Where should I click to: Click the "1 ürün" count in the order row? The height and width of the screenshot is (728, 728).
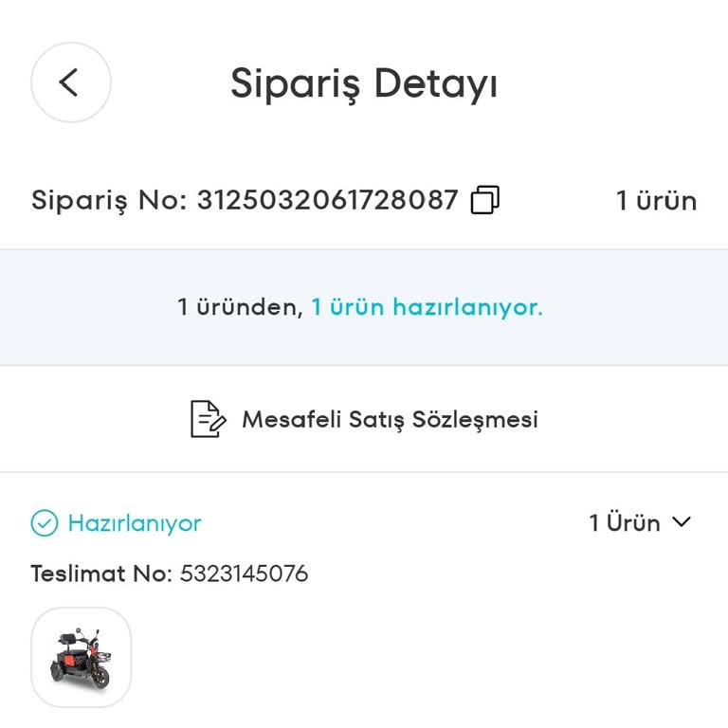point(656,200)
